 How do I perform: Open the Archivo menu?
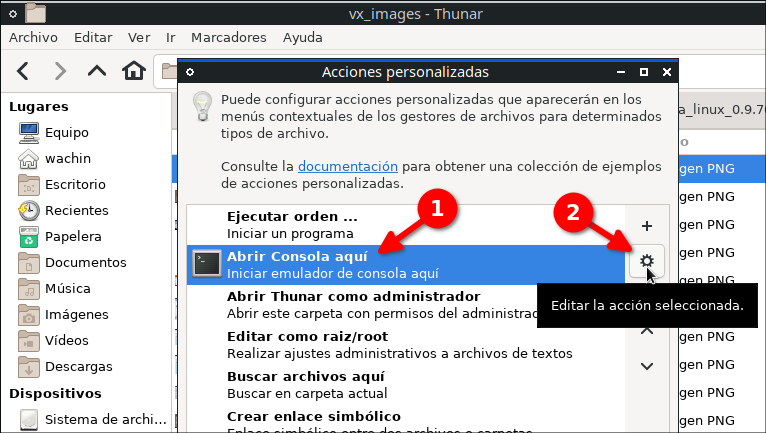tap(33, 38)
